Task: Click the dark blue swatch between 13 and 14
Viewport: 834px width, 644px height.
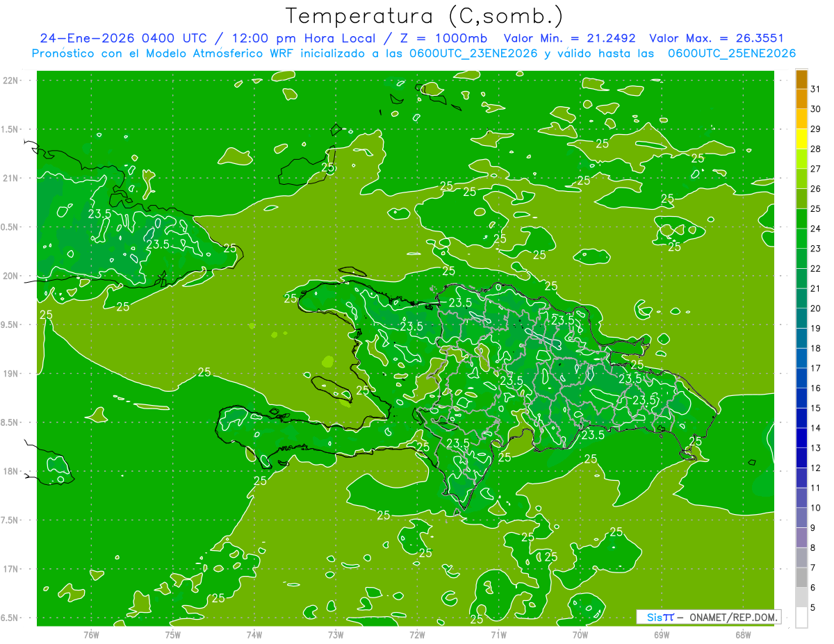Action: click(801, 438)
